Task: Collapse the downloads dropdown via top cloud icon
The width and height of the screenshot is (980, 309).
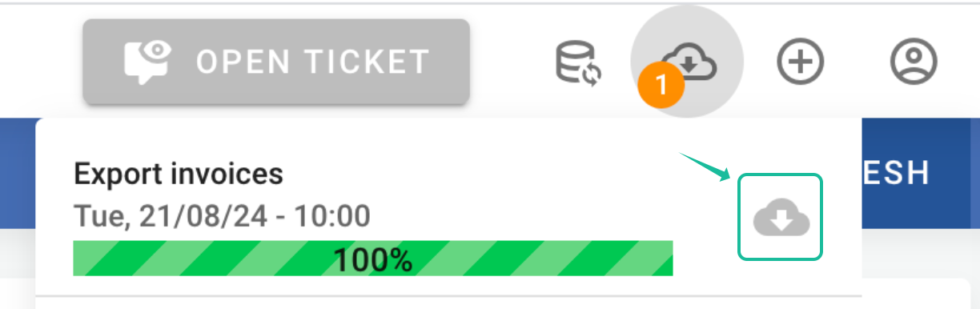Action: (688, 61)
